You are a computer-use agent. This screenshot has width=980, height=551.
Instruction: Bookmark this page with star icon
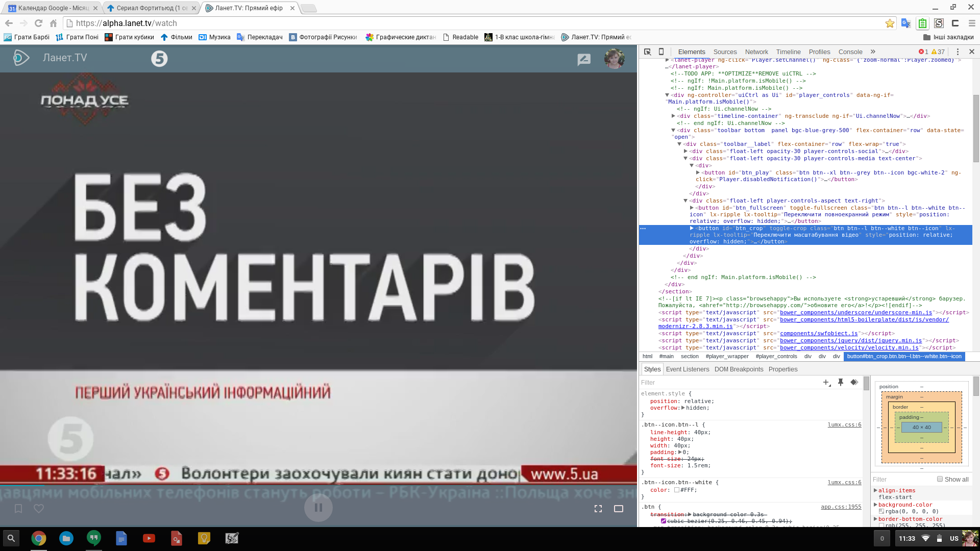click(x=890, y=23)
